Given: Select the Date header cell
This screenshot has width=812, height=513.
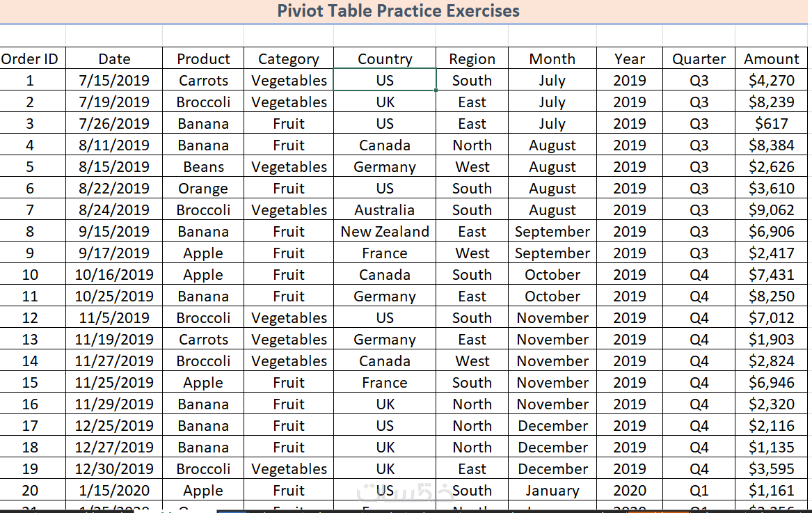Looking at the screenshot, I should click(114, 59).
